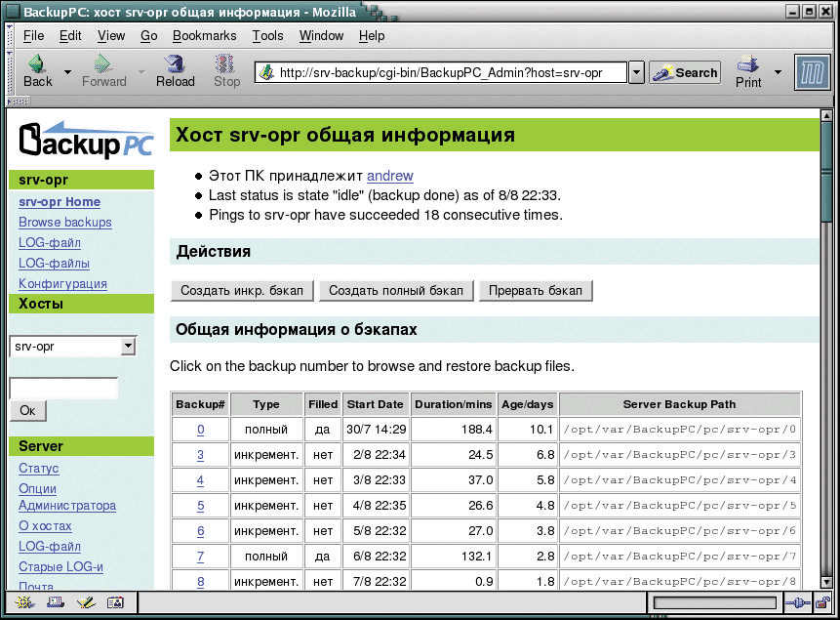Open the Tools menu
Viewport: 840px width, 620px height.
coord(267,35)
